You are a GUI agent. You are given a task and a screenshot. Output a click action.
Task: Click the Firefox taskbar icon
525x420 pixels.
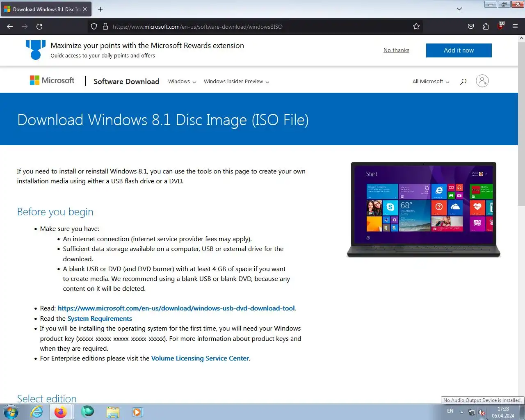(61, 412)
